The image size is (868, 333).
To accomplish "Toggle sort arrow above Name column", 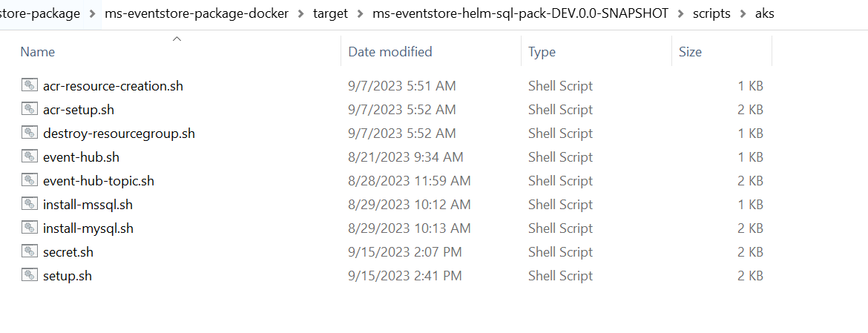I will [x=177, y=39].
